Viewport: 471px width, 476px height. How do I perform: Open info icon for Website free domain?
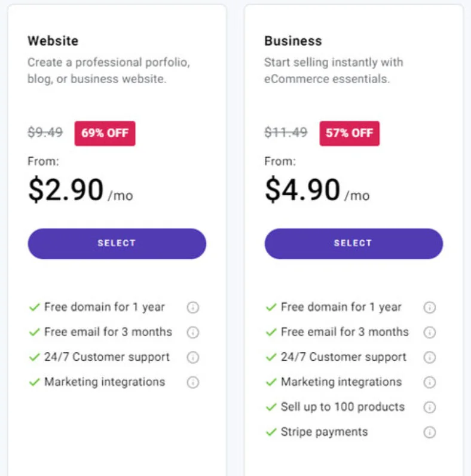pyautogui.click(x=192, y=307)
